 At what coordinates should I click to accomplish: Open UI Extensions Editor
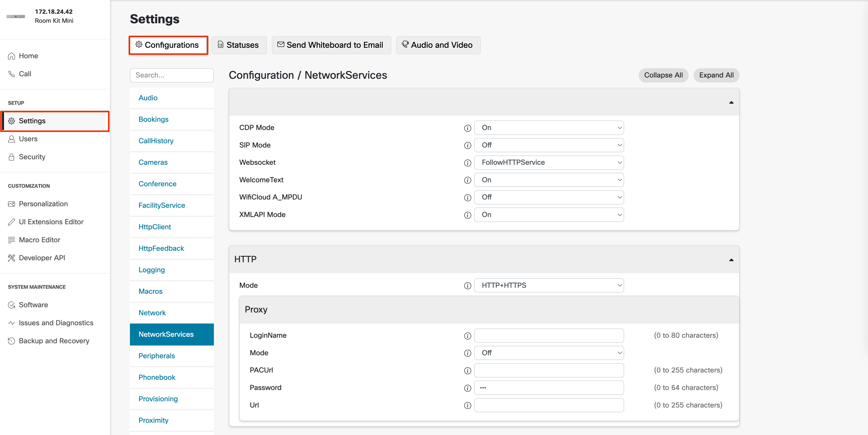click(x=51, y=221)
